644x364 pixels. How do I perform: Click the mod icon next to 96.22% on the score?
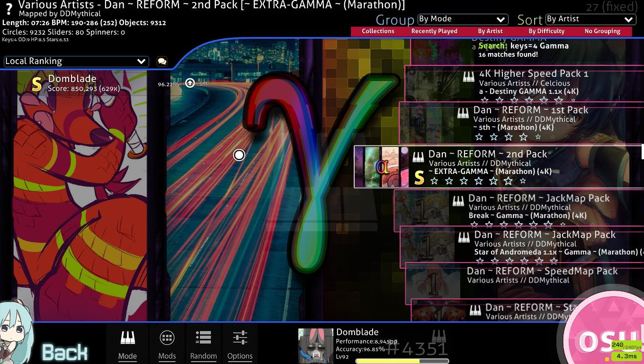[x=190, y=83]
